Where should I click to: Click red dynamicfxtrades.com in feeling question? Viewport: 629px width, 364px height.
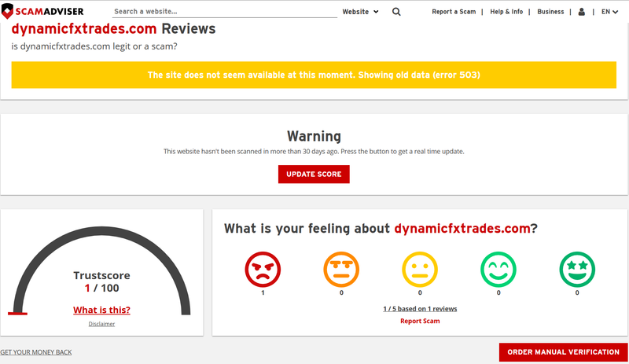[462, 228]
